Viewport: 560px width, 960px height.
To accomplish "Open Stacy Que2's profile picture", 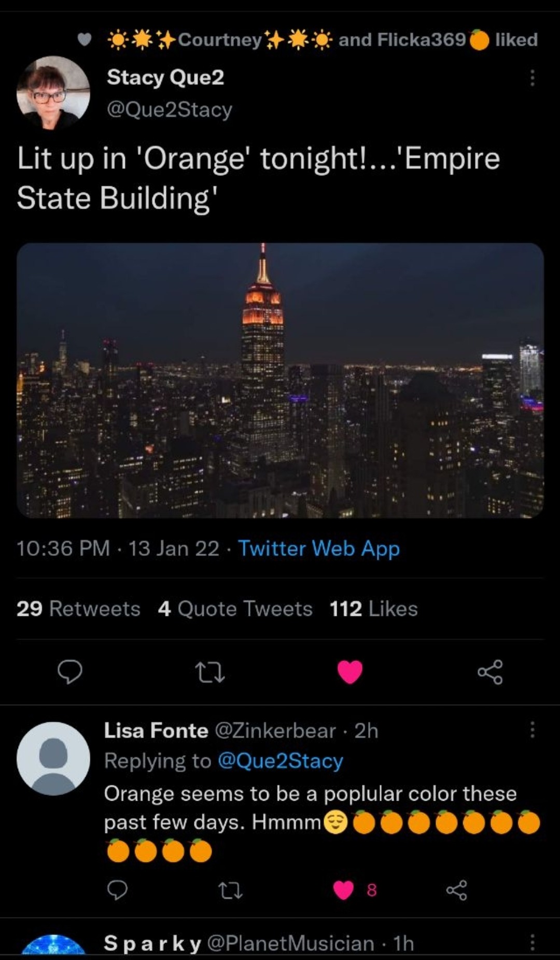I will tap(53, 93).
